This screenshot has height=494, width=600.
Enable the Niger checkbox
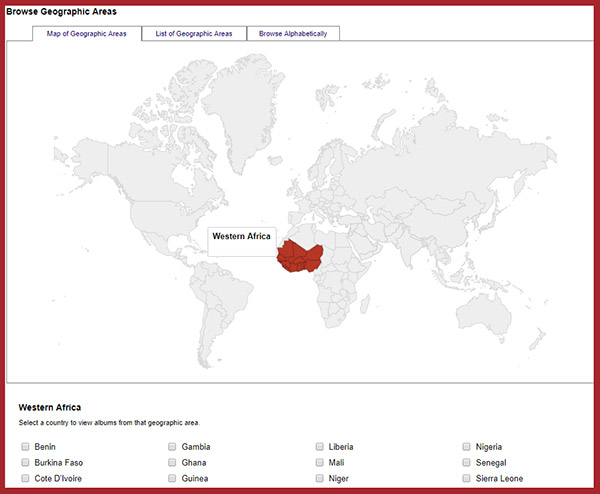320,479
